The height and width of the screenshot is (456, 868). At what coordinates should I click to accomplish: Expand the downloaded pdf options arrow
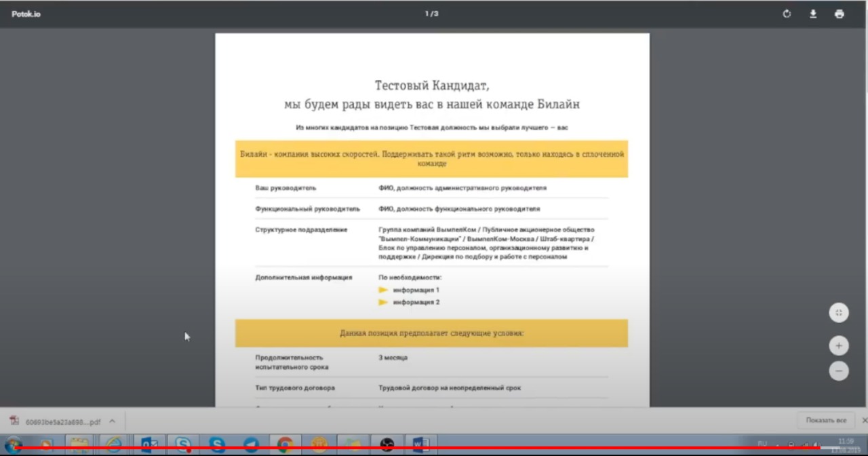click(112, 421)
